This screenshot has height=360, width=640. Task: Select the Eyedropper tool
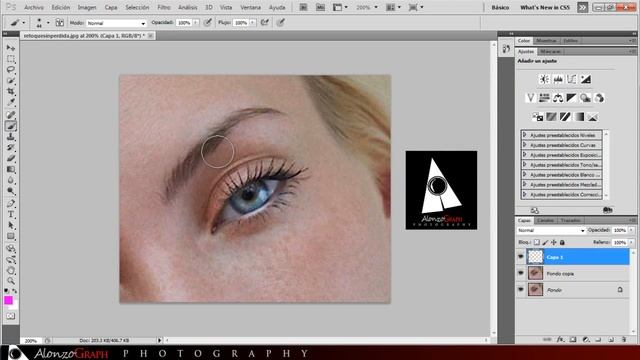[x=11, y=102]
